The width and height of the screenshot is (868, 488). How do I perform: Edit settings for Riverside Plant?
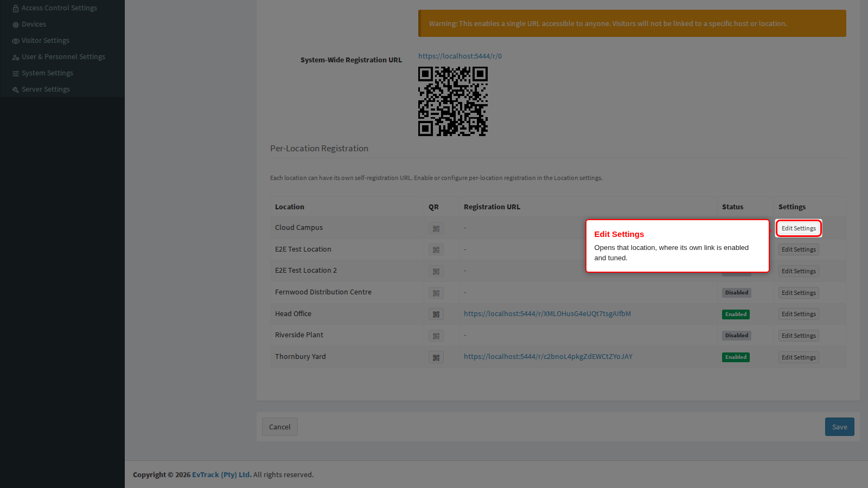click(x=799, y=336)
